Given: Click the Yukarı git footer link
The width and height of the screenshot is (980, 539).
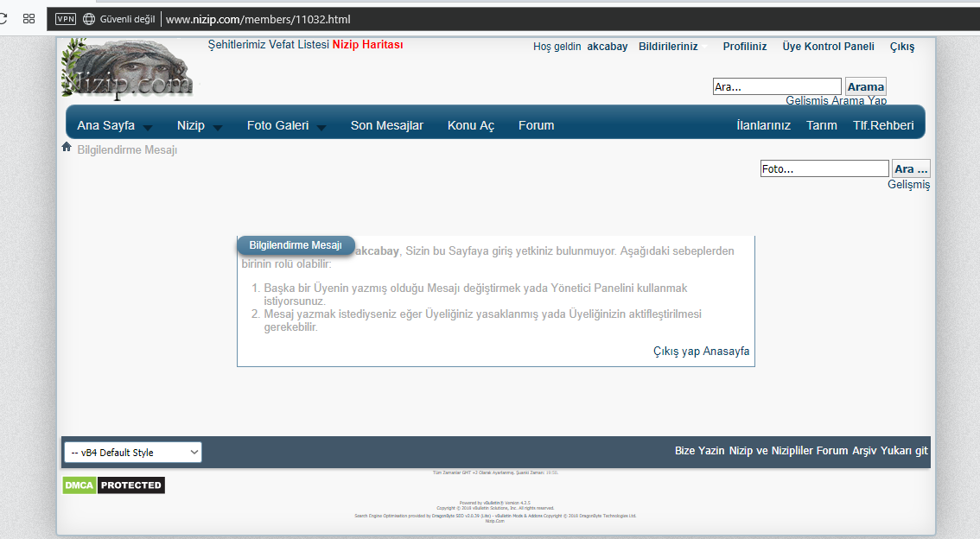Looking at the screenshot, I should (x=904, y=451).
